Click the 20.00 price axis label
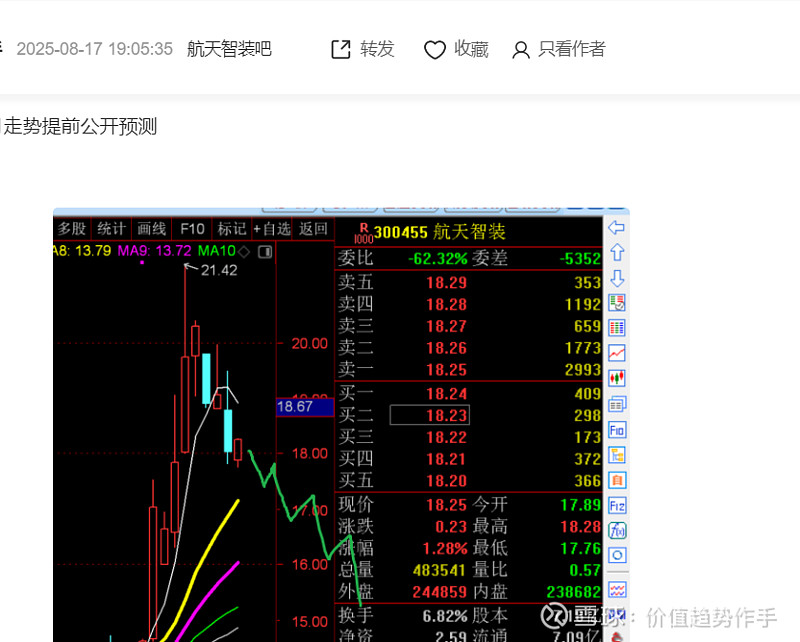This screenshot has width=800, height=642. pyautogui.click(x=309, y=343)
